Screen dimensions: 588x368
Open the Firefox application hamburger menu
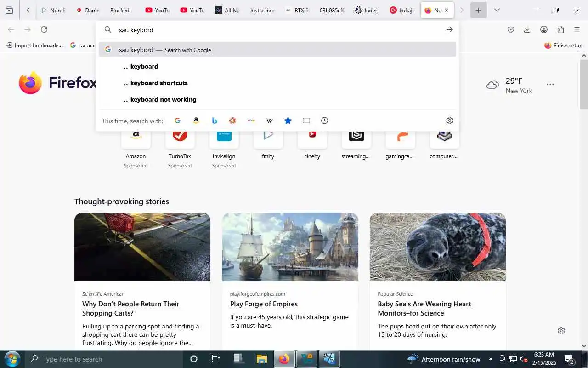coord(577,29)
